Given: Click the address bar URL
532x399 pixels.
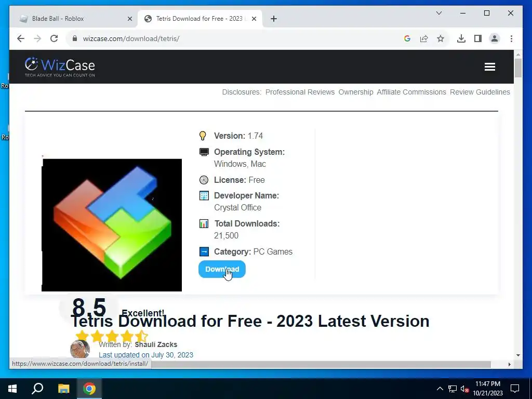Looking at the screenshot, I should click(131, 38).
